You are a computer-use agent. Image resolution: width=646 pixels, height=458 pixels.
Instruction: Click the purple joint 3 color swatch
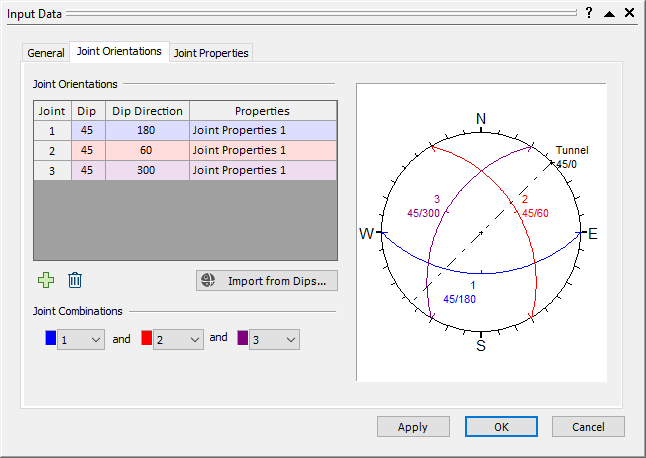(x=243, y=338)
